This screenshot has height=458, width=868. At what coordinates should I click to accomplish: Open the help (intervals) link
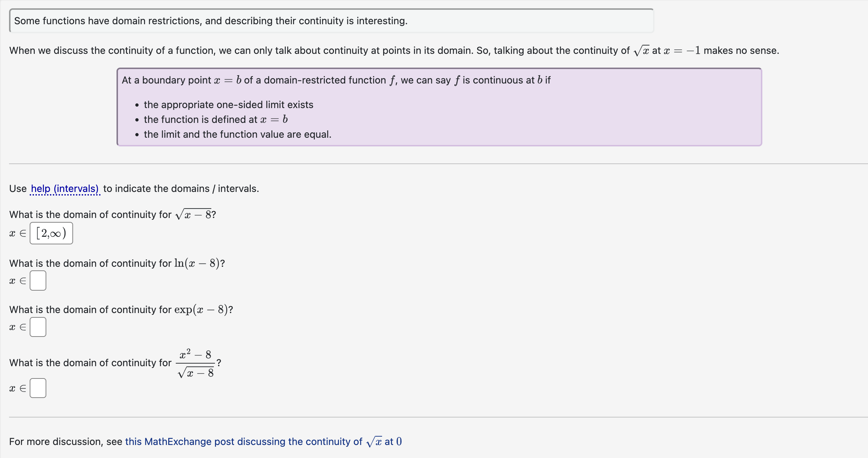point(64,188)
